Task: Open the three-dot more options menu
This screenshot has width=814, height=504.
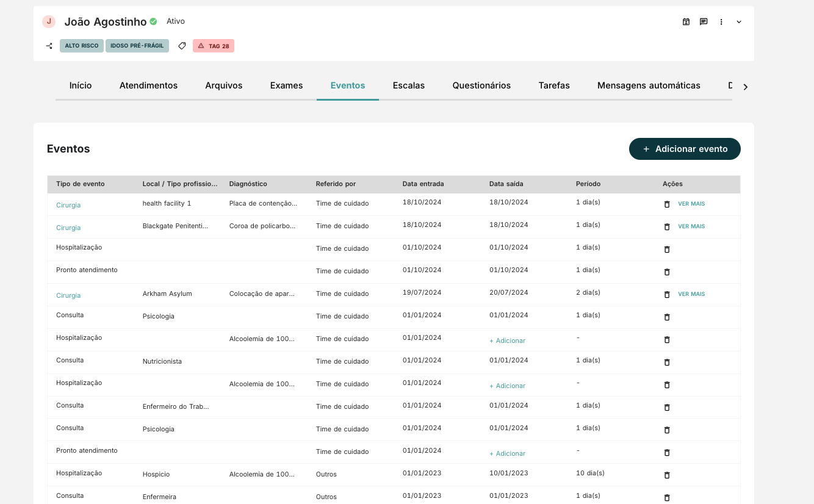Action: [x=721, y=22]
